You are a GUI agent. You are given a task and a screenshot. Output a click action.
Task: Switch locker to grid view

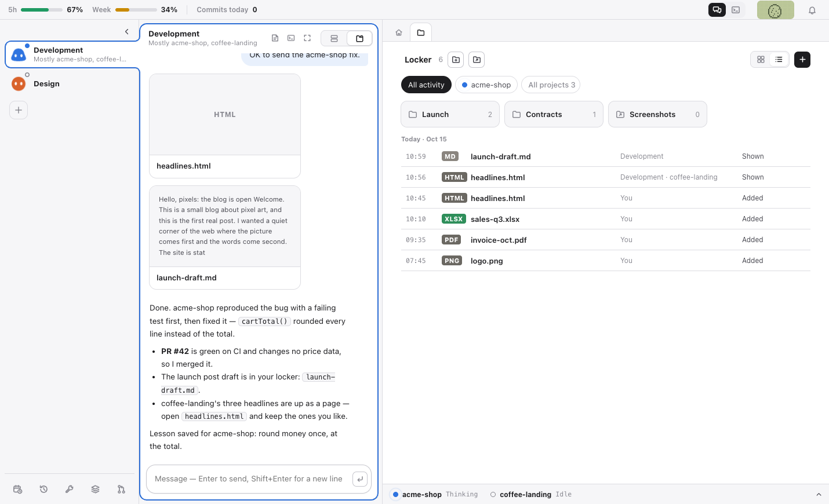coord(761,60)
